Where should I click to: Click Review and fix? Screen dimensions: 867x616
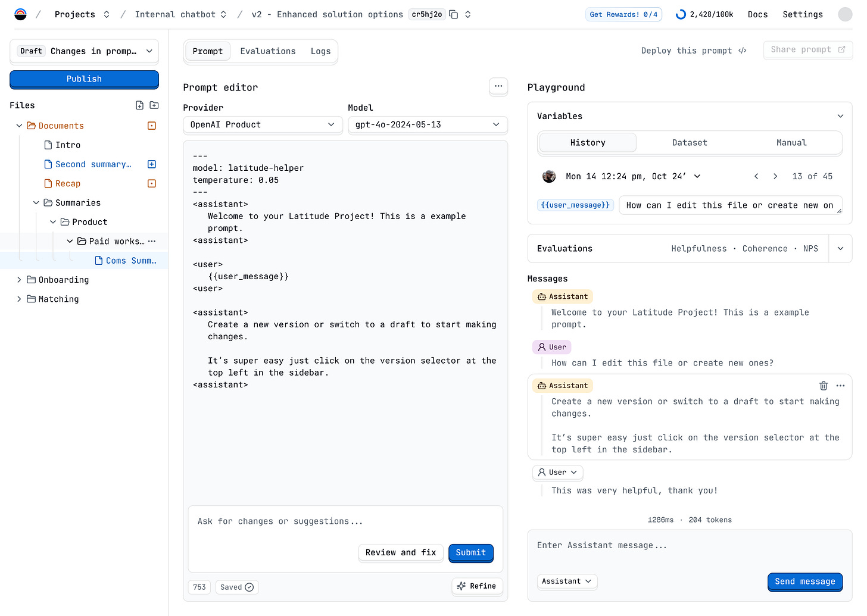tap(401, 553)
